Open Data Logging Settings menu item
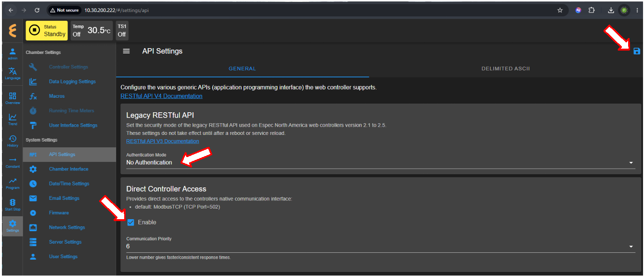The image size is (644, 276). pyautogui.click(x=72, y=81)
